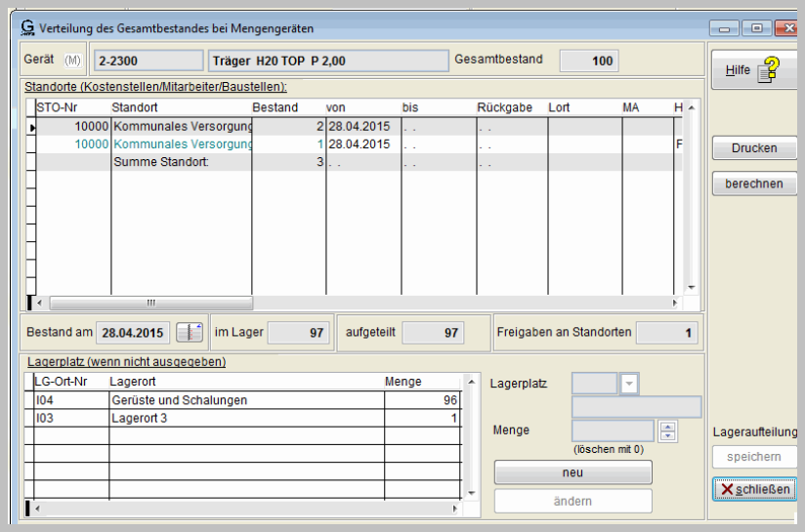Viewport: 805px width, 532px height.
Task: Click into the Menge input field
Action: click(613, 430)
